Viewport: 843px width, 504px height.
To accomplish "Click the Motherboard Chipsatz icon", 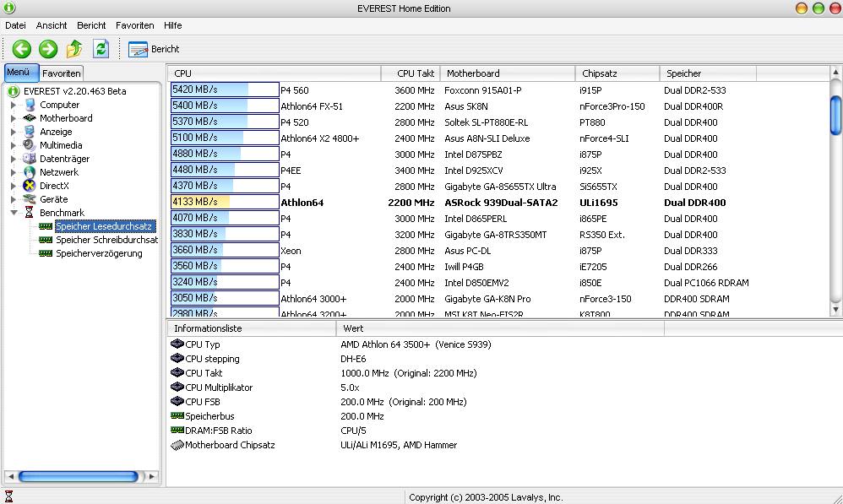I will point(177,445).
